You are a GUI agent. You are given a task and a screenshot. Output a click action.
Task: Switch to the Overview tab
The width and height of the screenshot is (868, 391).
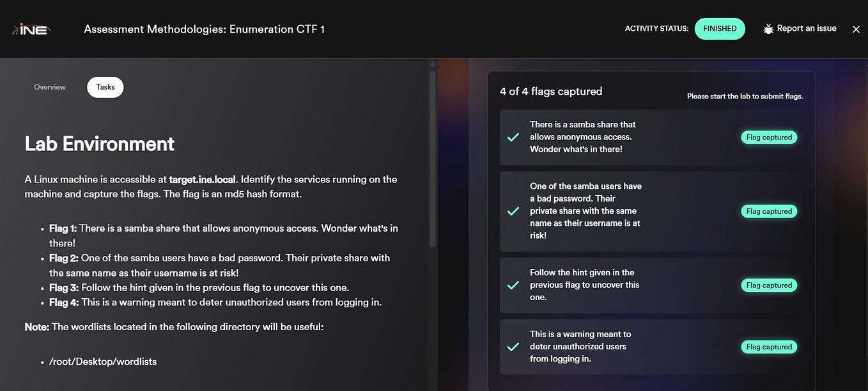click(50, 87)
